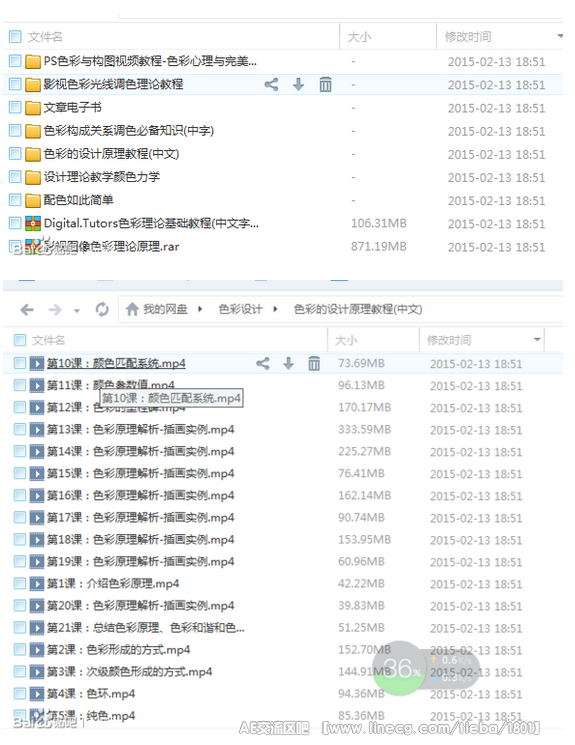Image resolution: width=575 pixels, height=745 pixels.
Task: Delete the 影视色彩光线调色理论教程 folder
Action: pos(326,85)
